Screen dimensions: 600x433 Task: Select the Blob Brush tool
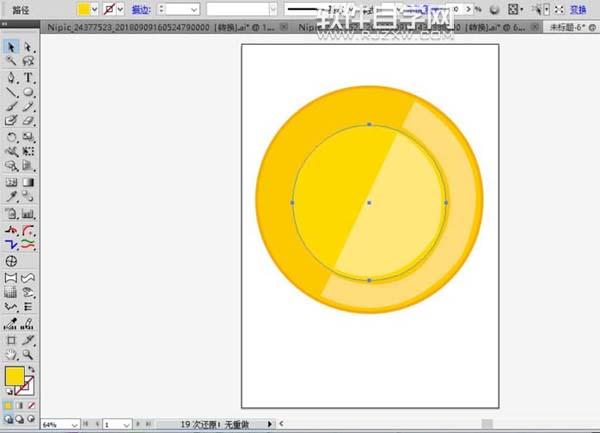tap(11, 120)
